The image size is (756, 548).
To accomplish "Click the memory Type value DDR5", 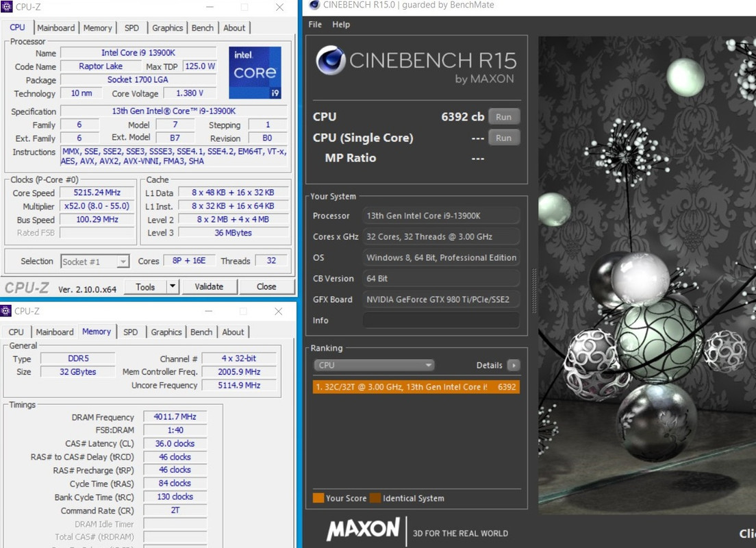I will 78,358.
